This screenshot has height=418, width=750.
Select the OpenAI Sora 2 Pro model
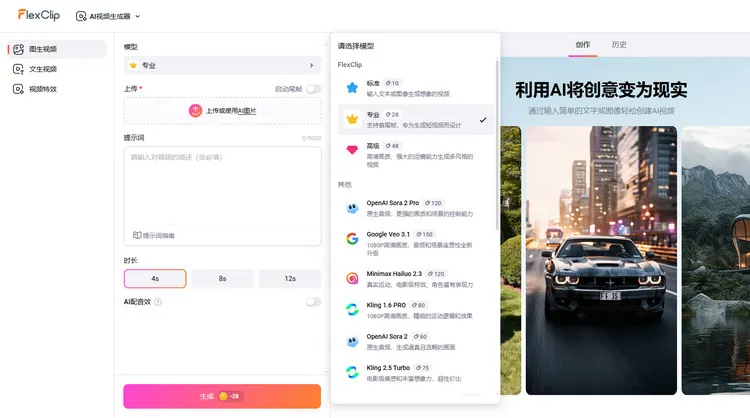tap(415, 208)
